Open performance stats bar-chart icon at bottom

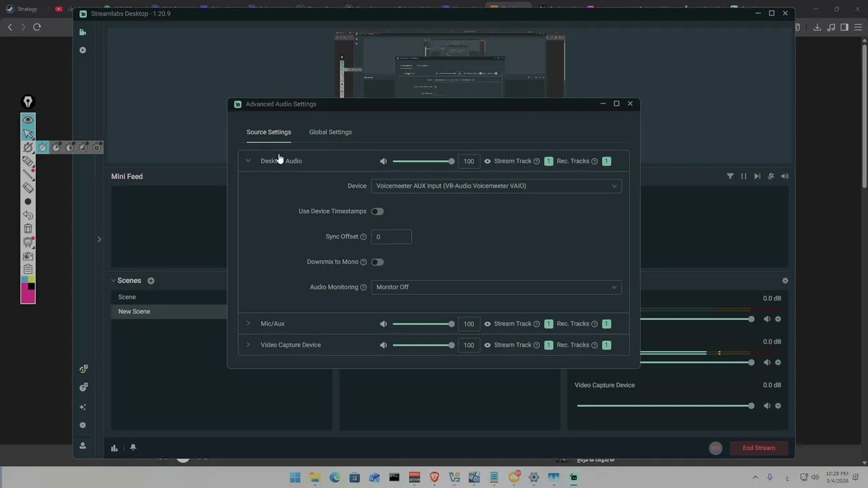115,448
